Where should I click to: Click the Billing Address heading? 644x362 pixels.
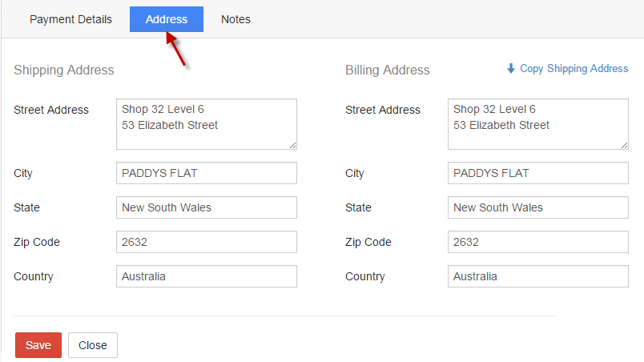click(x=388, y=70)
